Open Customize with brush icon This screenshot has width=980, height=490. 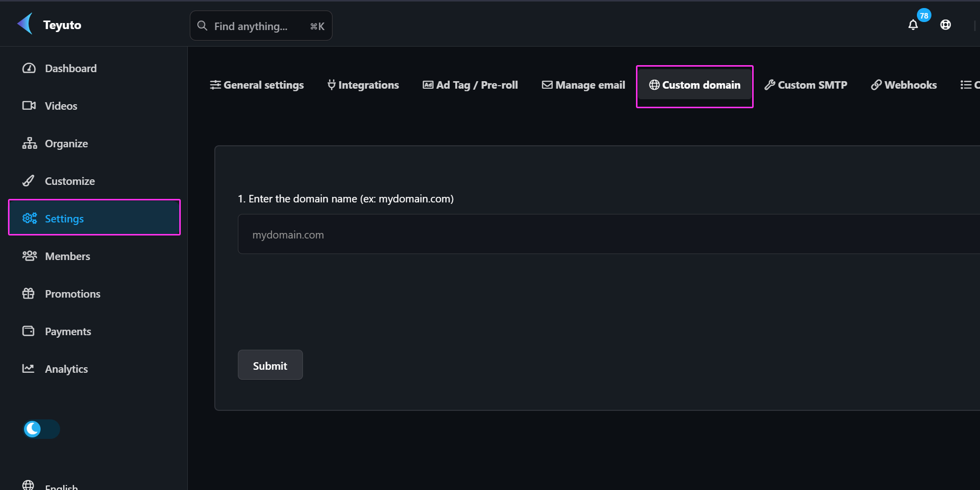(70, 181)
